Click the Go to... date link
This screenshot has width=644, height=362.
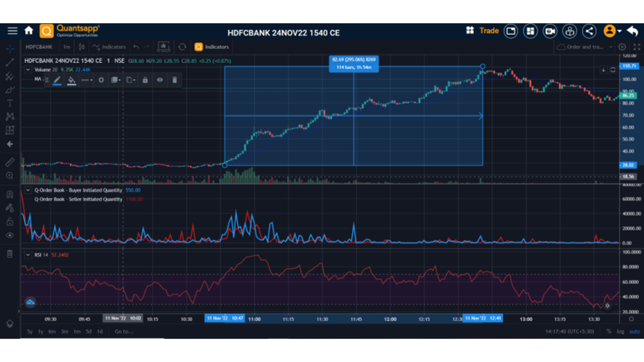[124, 331]
